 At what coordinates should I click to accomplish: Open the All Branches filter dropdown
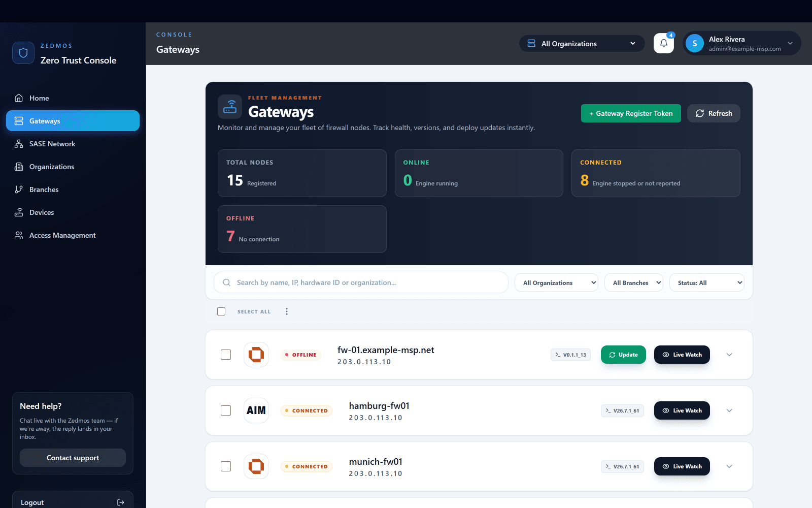click(633, 282)
